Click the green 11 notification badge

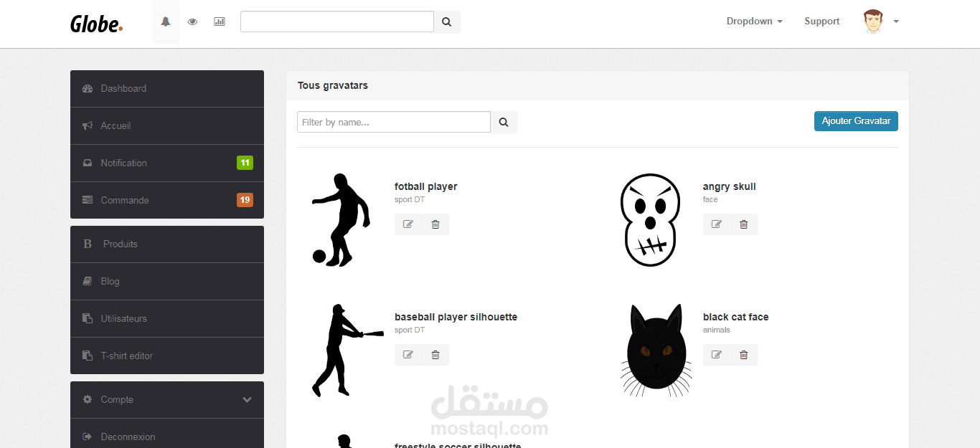[x=245, y=163]
